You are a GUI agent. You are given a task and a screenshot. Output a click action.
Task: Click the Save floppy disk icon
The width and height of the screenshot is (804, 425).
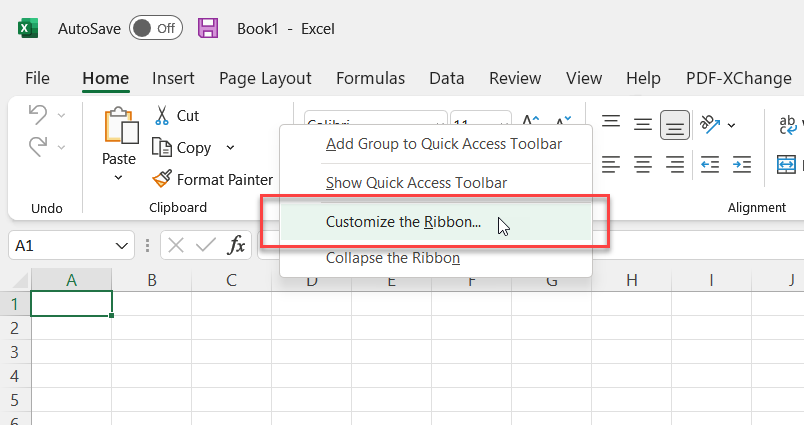[x=208, y=28]
